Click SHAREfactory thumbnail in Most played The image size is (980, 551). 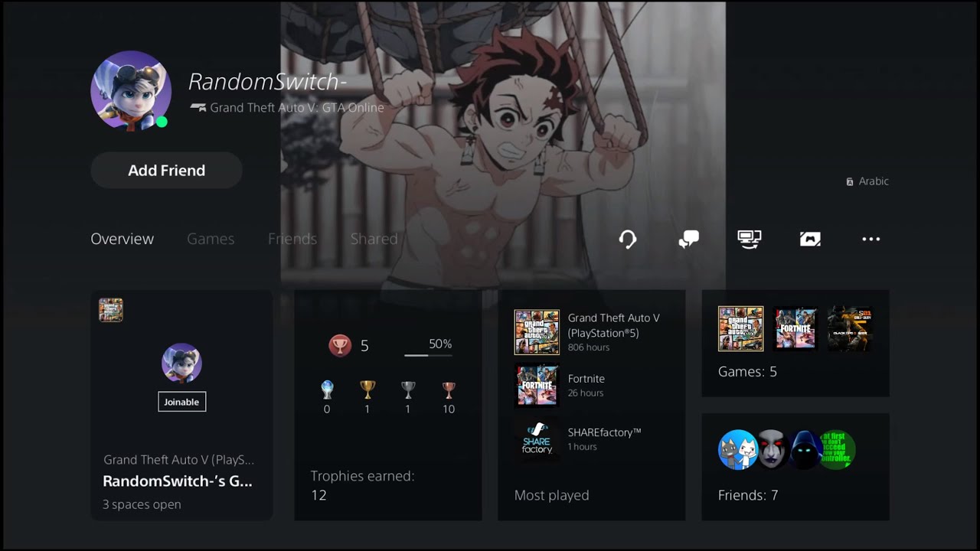click(x=537, y=439)
